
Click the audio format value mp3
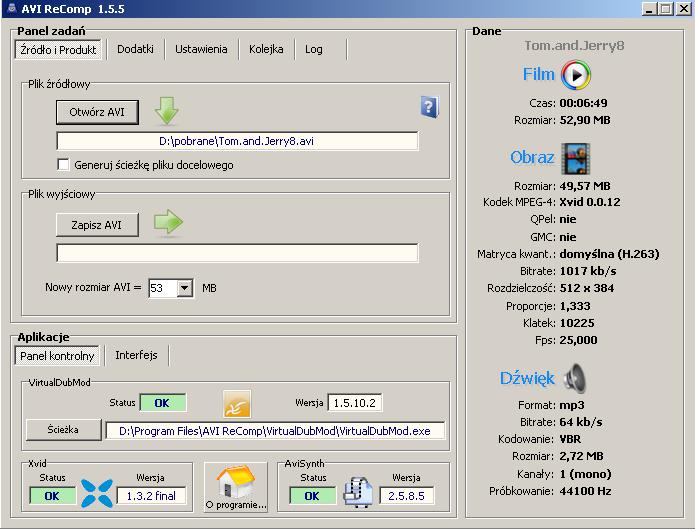tap(572, 405)
